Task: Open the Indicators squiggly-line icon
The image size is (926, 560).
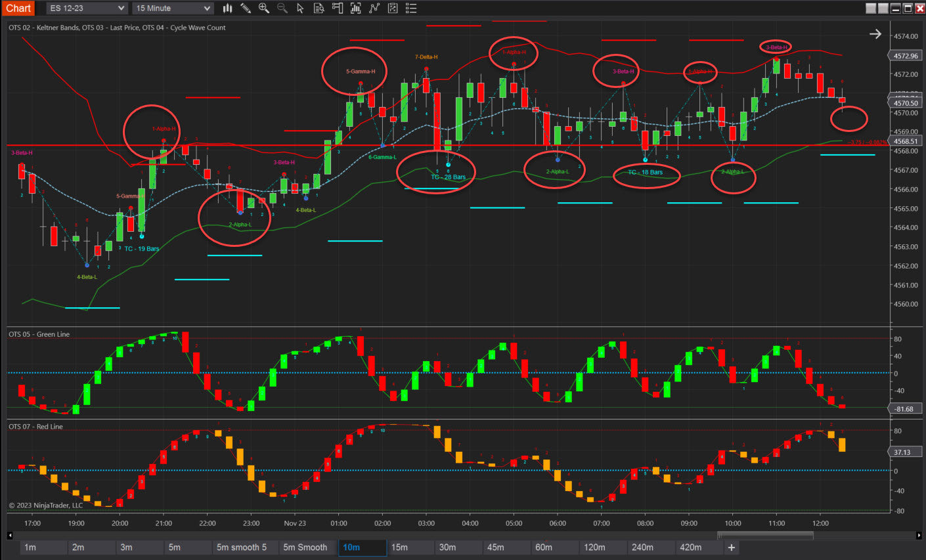Action: [x=374, y=8]
